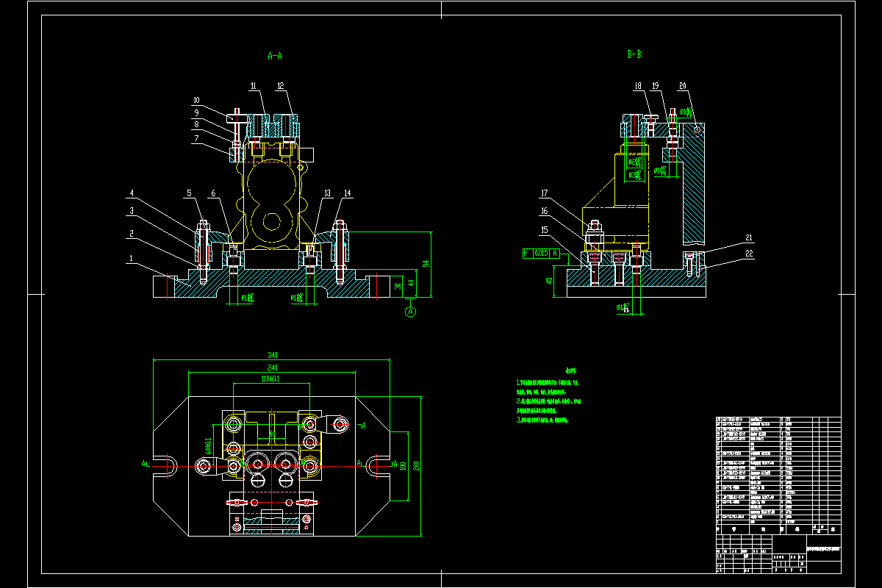Select part balloon number 1

point(132,259)
